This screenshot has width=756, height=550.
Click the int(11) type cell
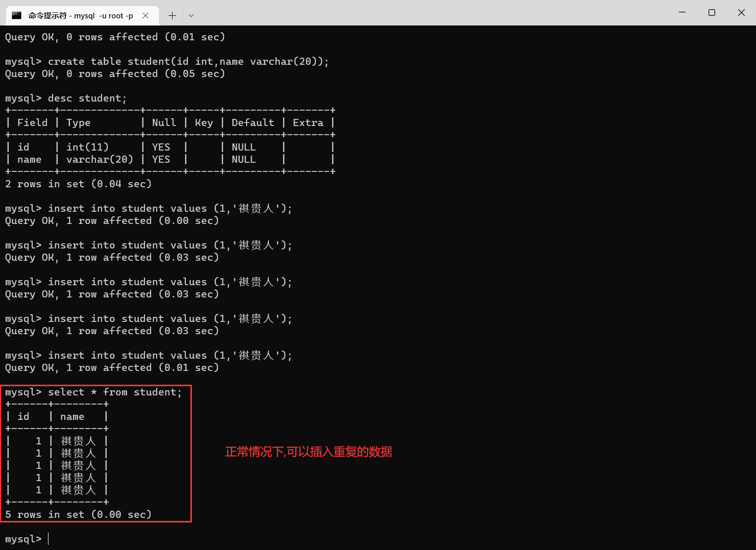(87, 147)
